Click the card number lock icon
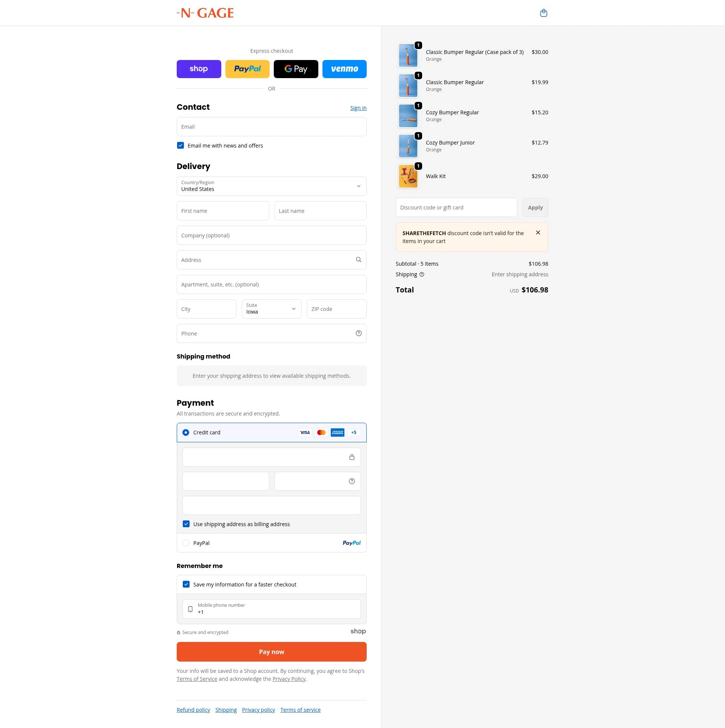 [x=352, y=457]
